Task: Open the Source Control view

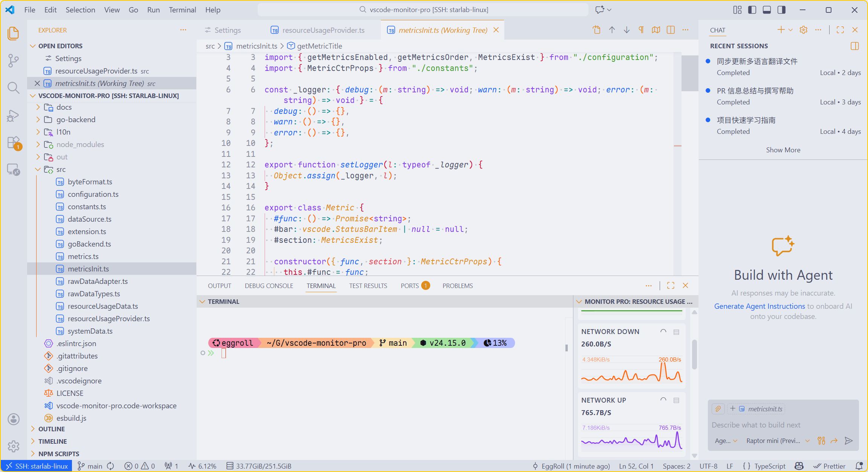Action: point(14,60)
